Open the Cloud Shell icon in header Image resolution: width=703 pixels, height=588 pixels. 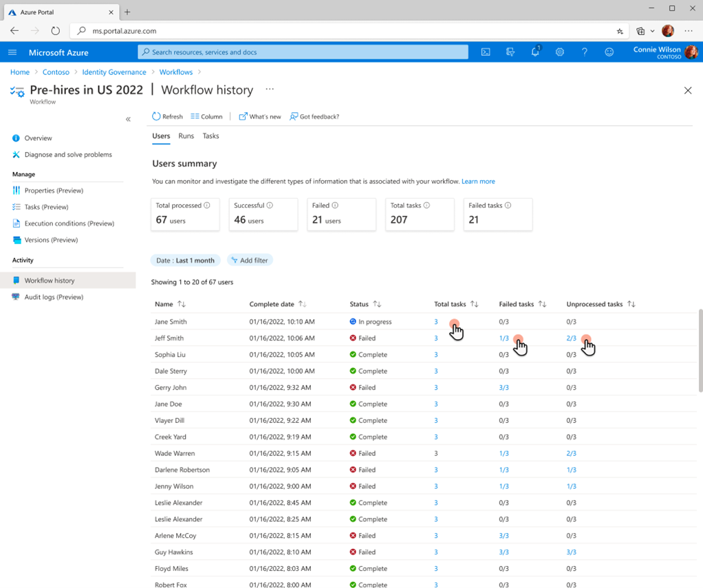486,52
